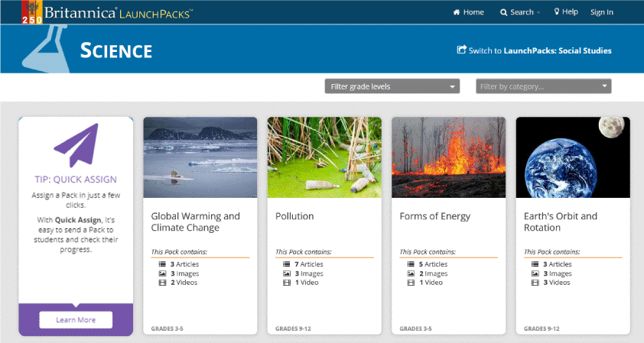Click the Home house icon
The width and height of the screenshot is (644, 343).
click(x=457, y=12)
